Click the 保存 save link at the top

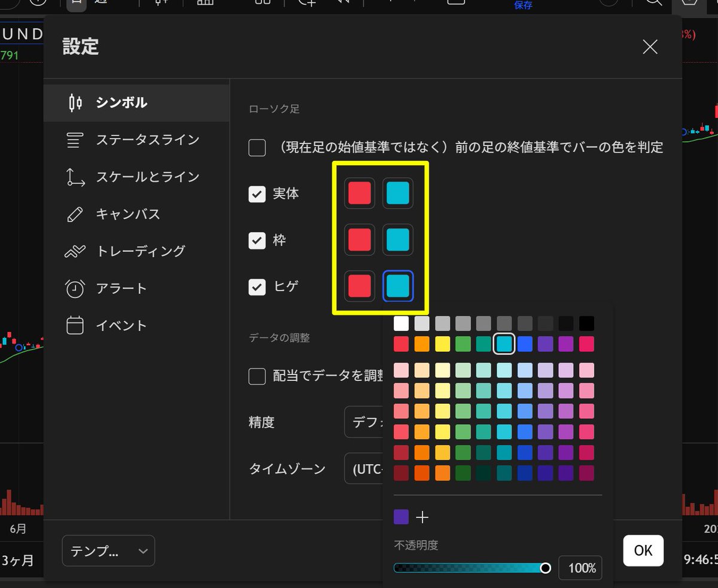(x=523, y=5)
